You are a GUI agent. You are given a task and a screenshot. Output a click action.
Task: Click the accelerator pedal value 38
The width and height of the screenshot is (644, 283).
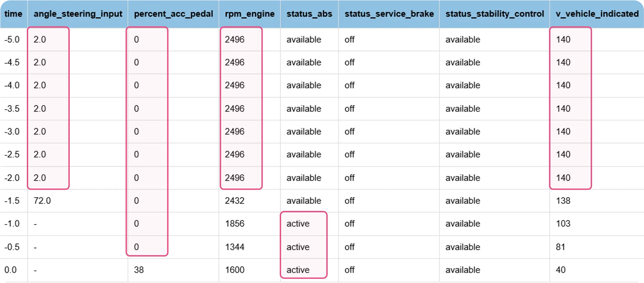pyautogui.click(x=139, y=270)
